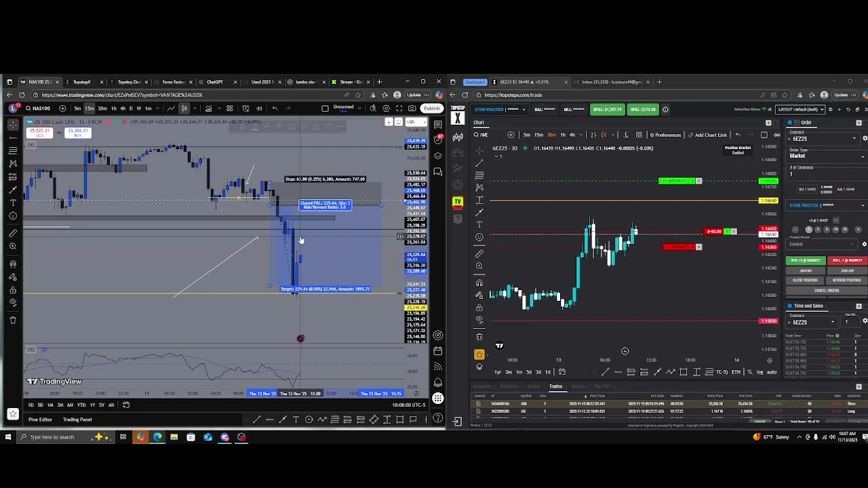Open contract settings gear in Order panel
Image resolution: width=868 pixels, height=488 pixels.
coord(865,138)
